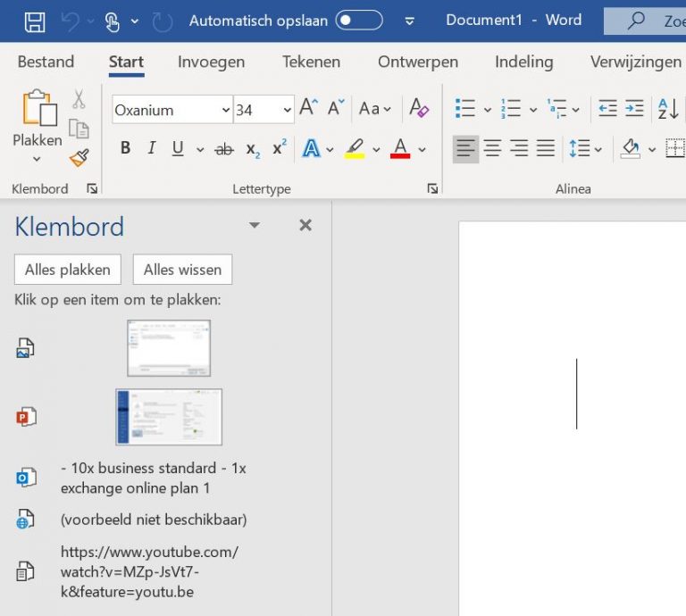
Task: Click the Plakken paste icon
Action: 39,107
